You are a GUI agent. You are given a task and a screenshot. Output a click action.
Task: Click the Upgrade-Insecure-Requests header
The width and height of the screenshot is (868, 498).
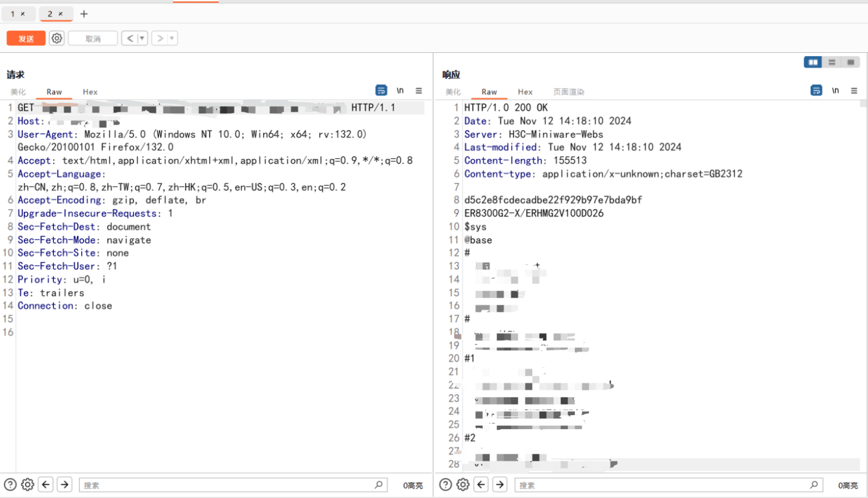pos(95,213)
